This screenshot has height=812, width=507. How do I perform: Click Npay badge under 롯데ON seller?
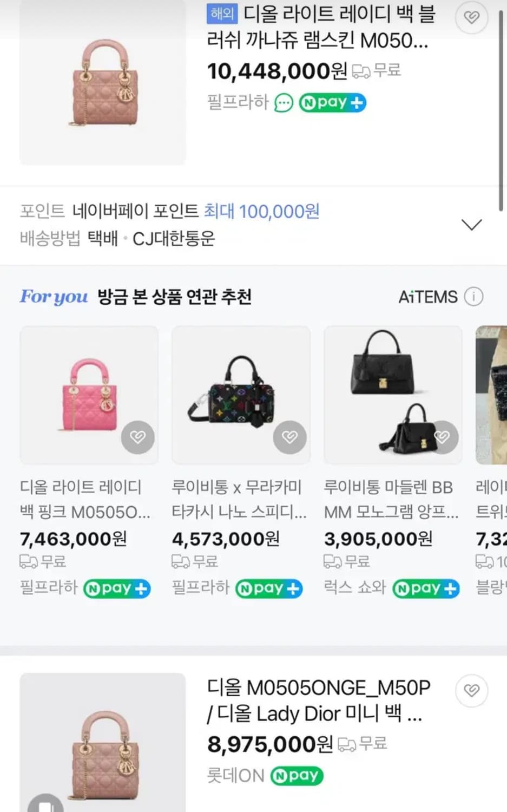[296, 775]
